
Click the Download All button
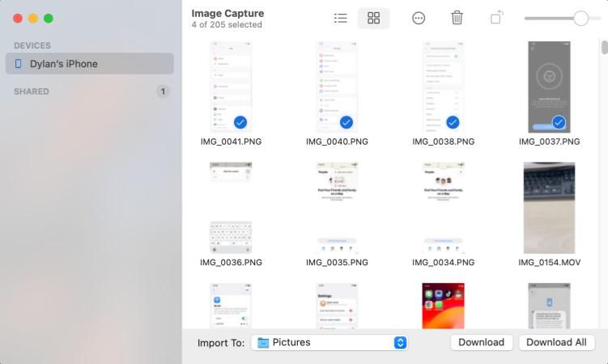coord(556,343)
